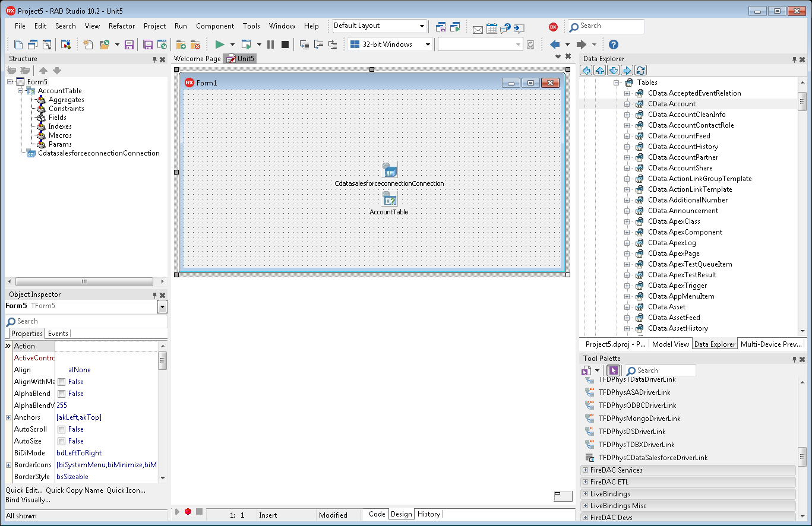Click the blue Back navigation arrow

(555, 45)
